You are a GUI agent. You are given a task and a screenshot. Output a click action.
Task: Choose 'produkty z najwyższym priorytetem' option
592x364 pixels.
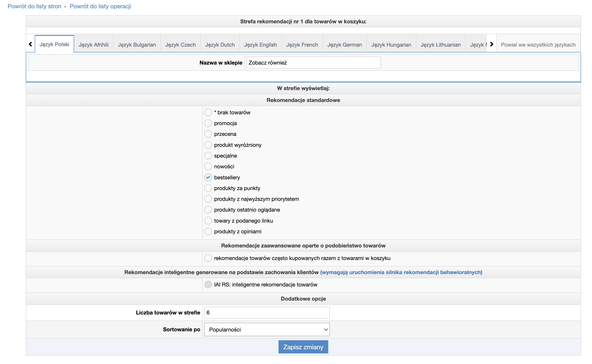click(x=208, y=199)
